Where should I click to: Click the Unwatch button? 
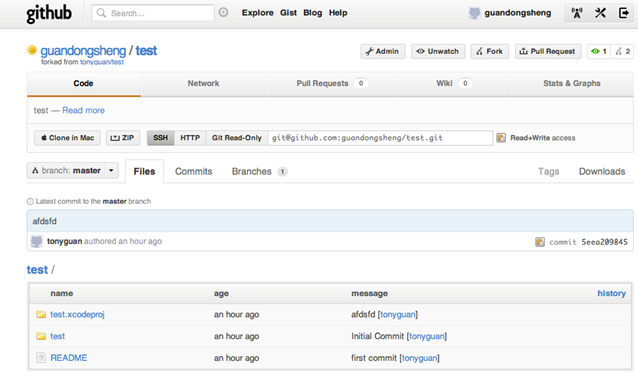coord(438,51)
